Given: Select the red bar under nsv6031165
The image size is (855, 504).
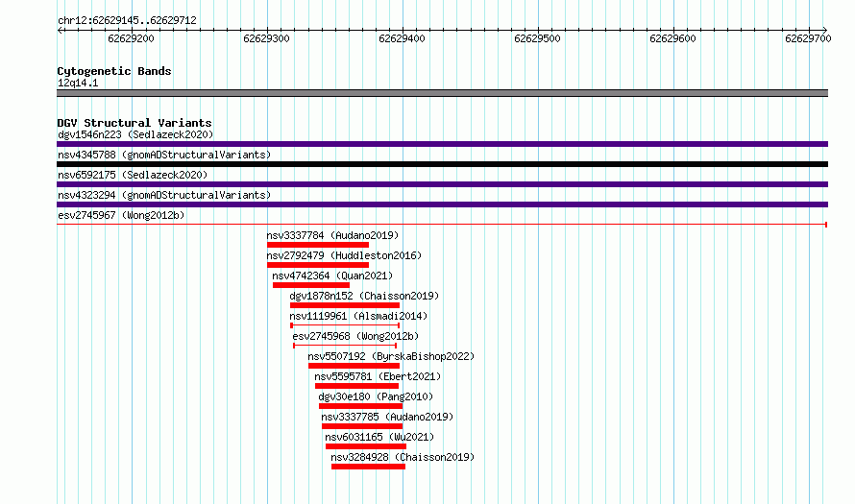Looking at the screenshot, I should coord(366,446).
